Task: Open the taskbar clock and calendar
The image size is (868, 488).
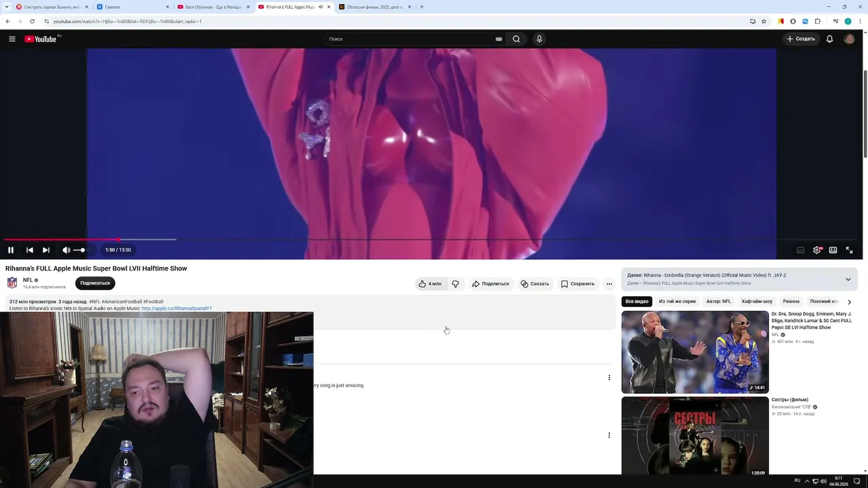Action: (x=839, y=481)
